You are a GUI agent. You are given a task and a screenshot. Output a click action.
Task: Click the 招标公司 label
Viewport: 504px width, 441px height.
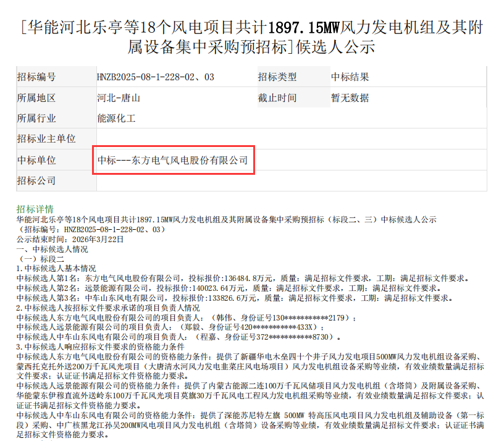[36, 180]
